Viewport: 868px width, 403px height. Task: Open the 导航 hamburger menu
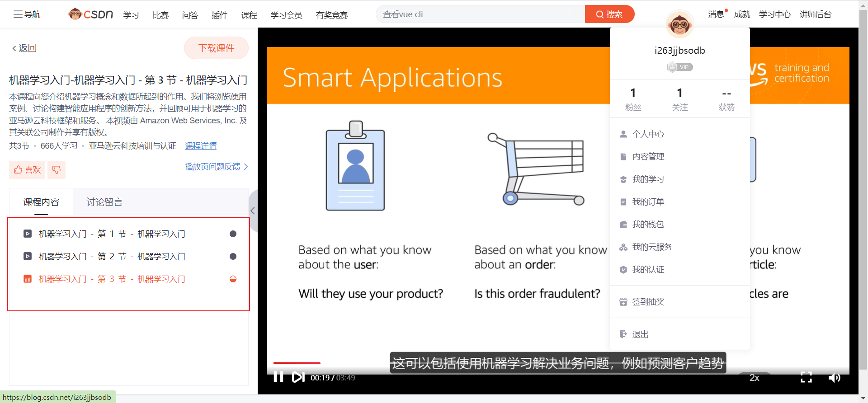coord(27,14)
